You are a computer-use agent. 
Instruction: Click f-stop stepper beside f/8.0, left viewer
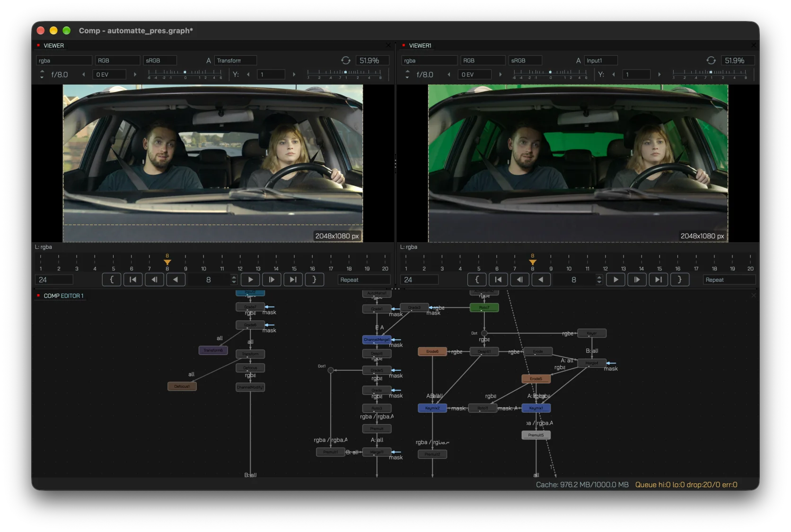click(42, 74)
